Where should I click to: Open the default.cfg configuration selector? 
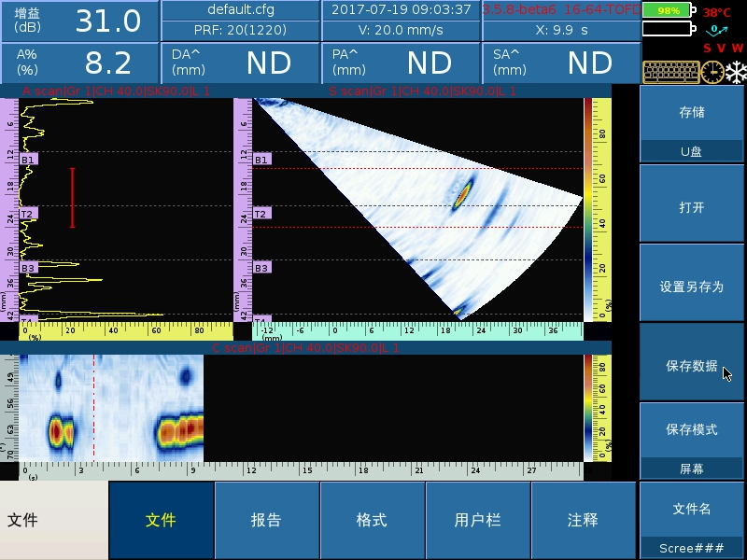point(241,9)
